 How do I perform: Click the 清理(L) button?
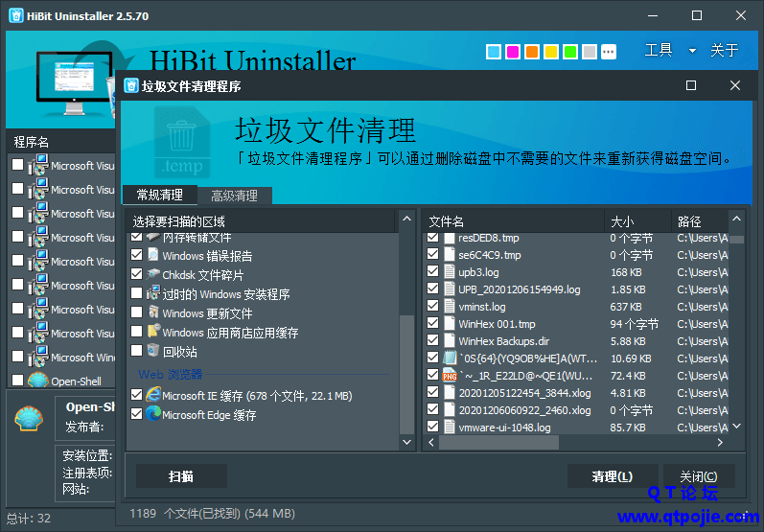[x=613, y=476]
